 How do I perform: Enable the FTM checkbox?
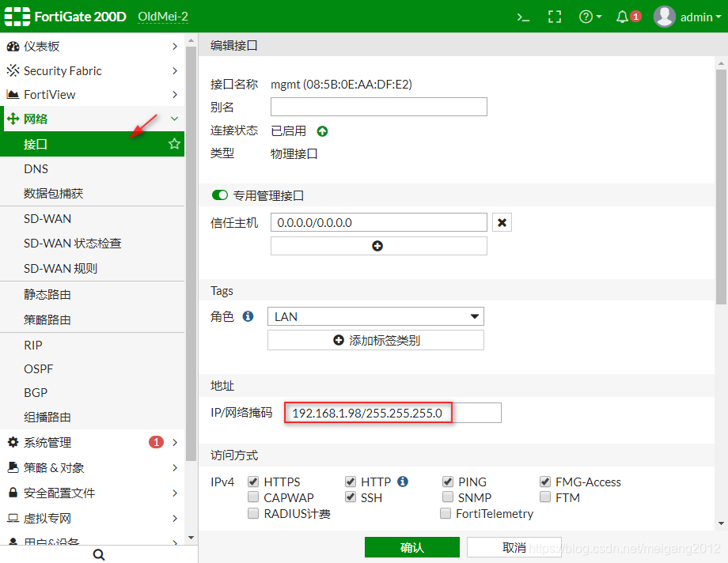[x=545, y=497]
